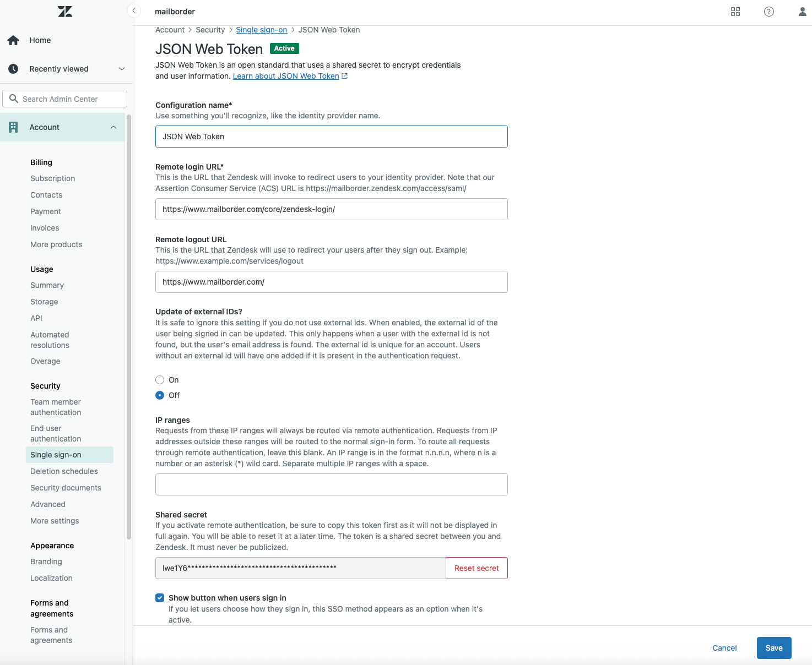Collapse the Recently viewed section
The height and width of the screenshot is (665, 812).
[121, 68]
